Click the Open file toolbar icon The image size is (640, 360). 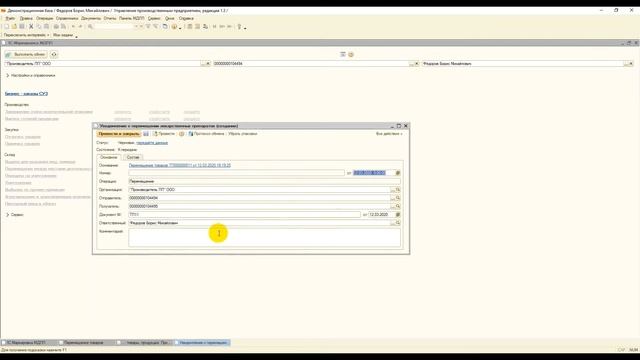click(x=14, y=27)
